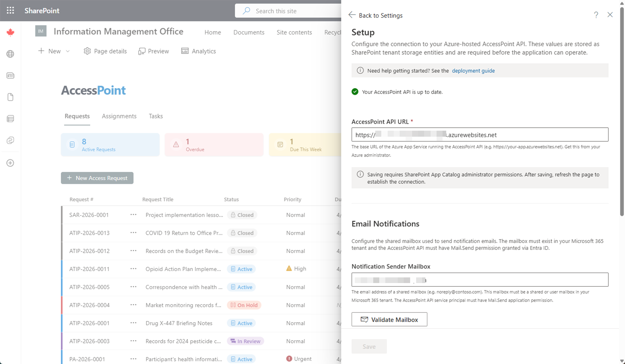Open the file page icon in sidebar
The image size is (625, 364).
[x=11, y=97]
